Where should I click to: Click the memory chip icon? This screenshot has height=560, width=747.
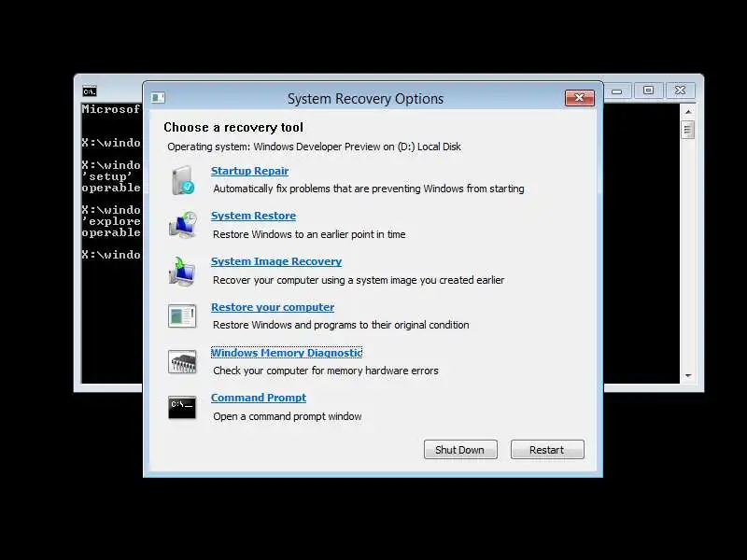[182, 361]
